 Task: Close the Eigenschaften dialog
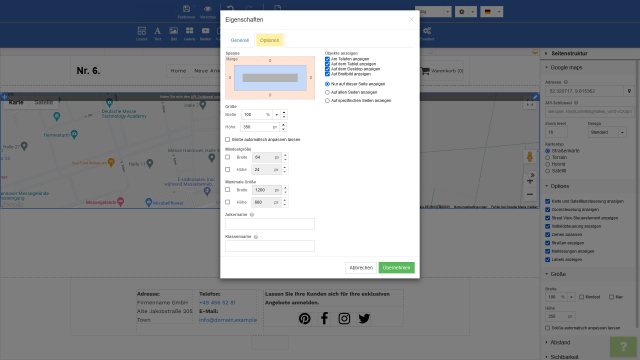point(411,20)
